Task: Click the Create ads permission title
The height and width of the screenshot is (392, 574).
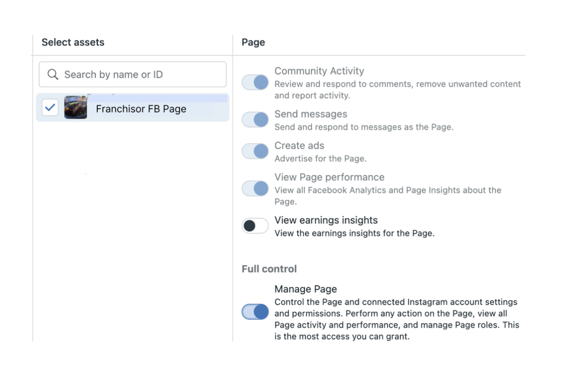Action: pos(299,145)
